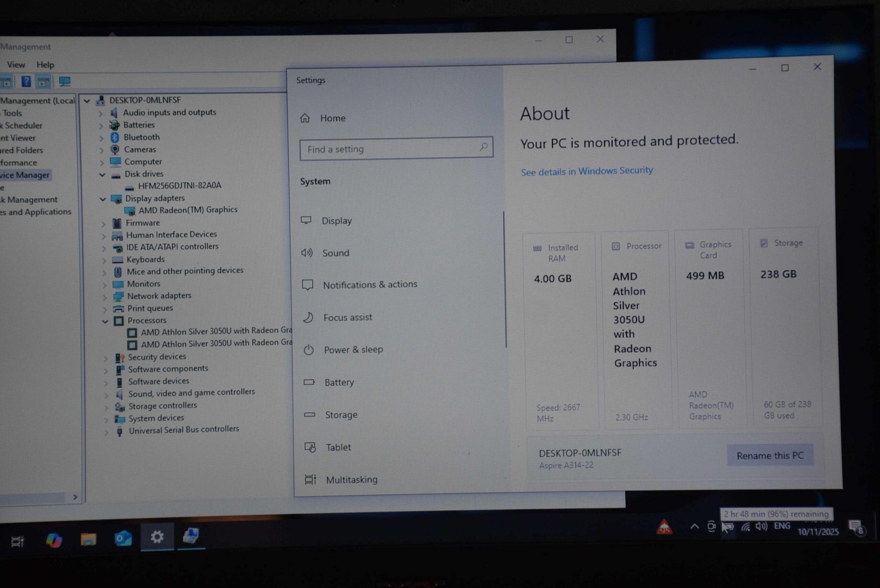Click the Help toolbar icon in Computer Management
880x588 pixels.
[26, 81]
